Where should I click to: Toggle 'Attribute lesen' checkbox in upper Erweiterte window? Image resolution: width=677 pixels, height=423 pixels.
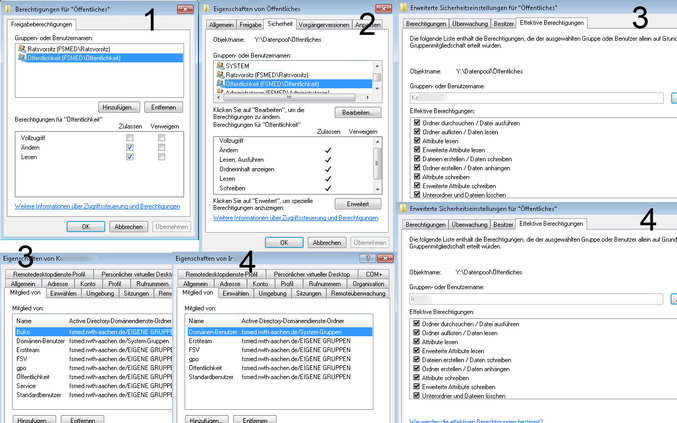tap(417, 141)
